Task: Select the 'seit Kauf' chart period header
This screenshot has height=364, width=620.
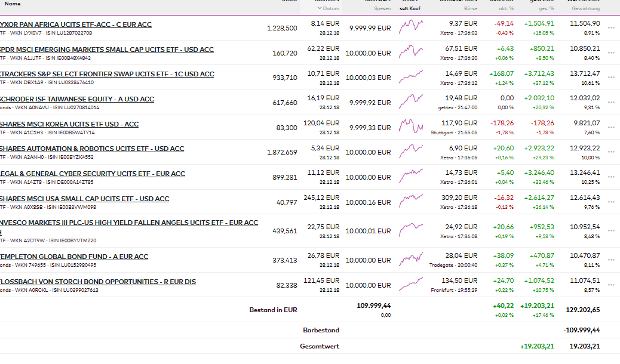Action: coord(410,8)
